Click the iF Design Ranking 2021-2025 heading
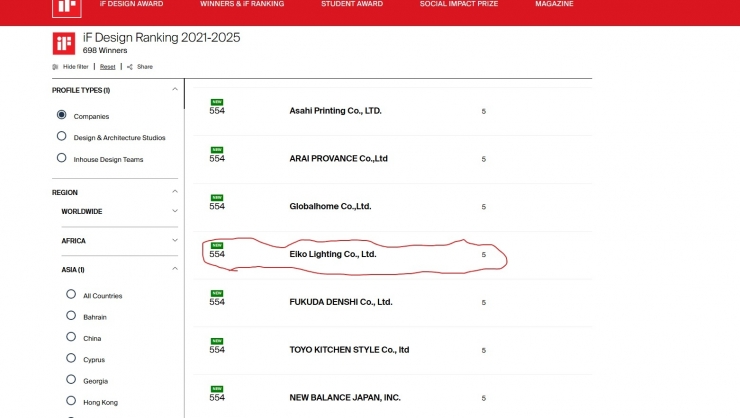The width and height of the screenshot is (740, 418). coord(161,37)
